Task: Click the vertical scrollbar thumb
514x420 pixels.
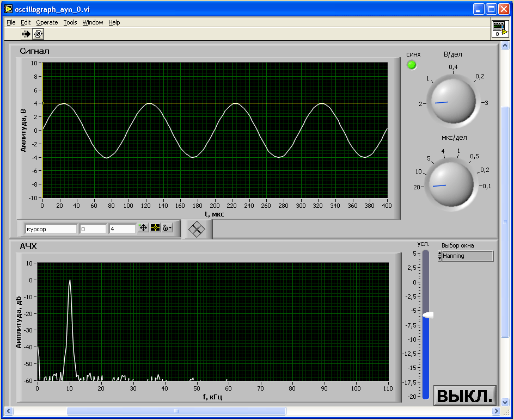Action: click(505, 222)
